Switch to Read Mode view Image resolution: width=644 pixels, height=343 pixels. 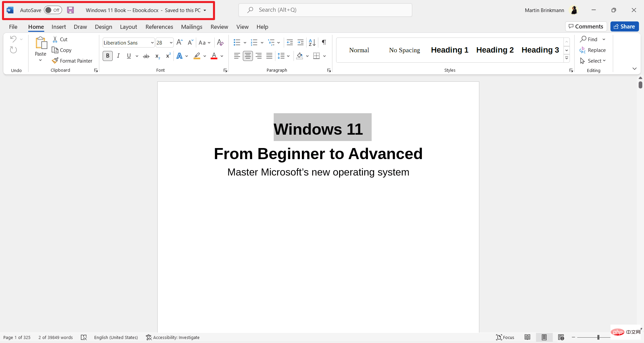(x=528, y=337)
